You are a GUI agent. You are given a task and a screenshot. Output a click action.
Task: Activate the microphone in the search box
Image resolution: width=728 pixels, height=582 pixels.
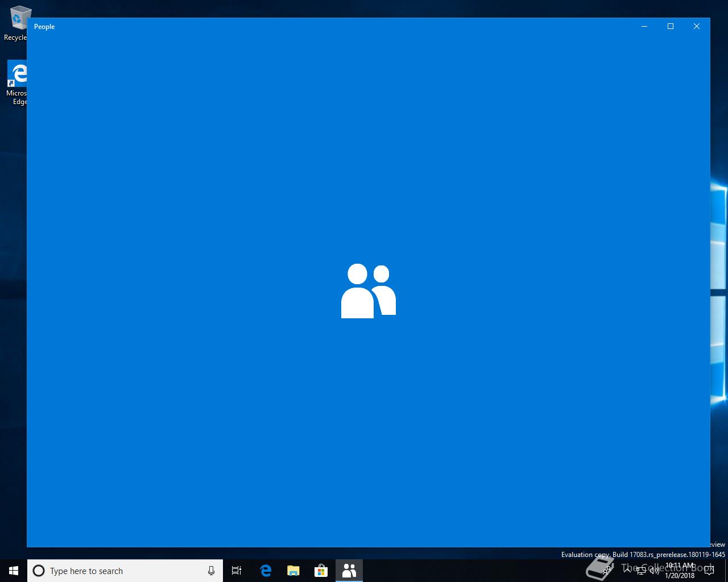[x=211, y=571]
